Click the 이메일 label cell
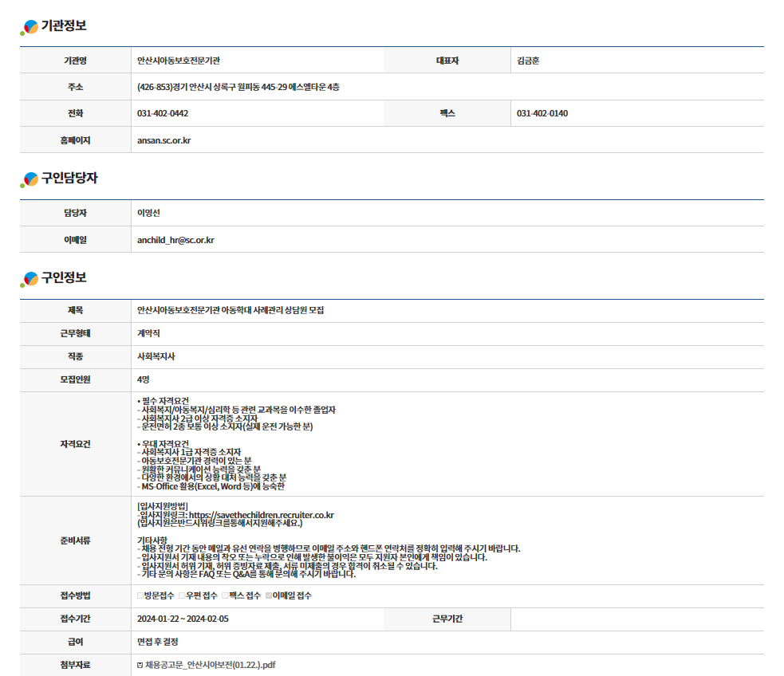784x676 pixels. click(76, 240)
